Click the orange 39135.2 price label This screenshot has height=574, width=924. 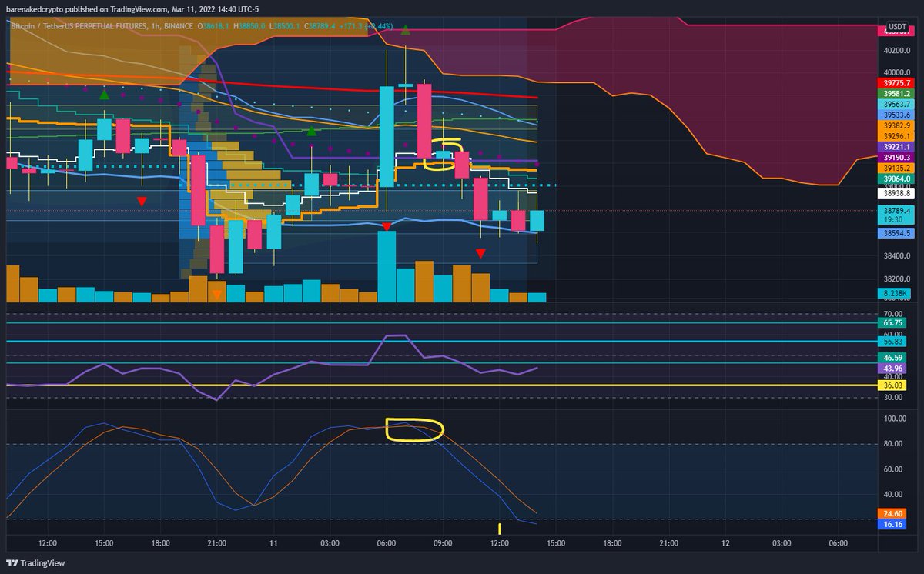[x=896, y=168]
